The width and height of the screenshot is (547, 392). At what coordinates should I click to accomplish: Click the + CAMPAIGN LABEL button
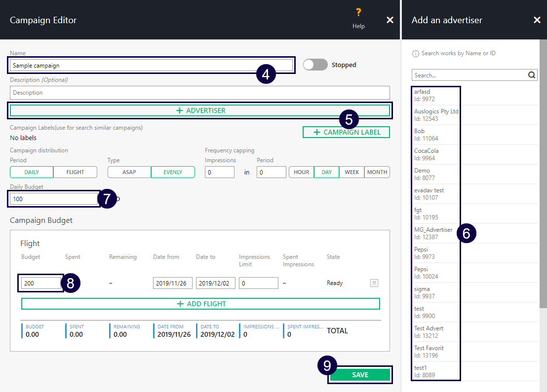point(346,132)
